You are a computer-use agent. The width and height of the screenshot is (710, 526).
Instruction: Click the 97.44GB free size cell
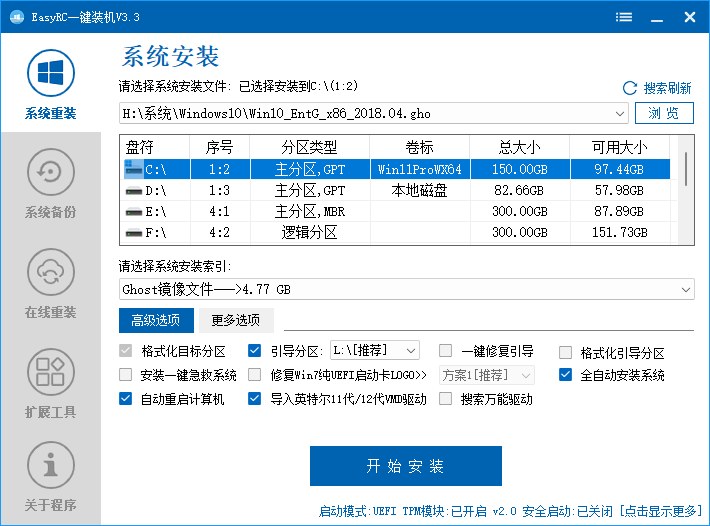point(620,169)
